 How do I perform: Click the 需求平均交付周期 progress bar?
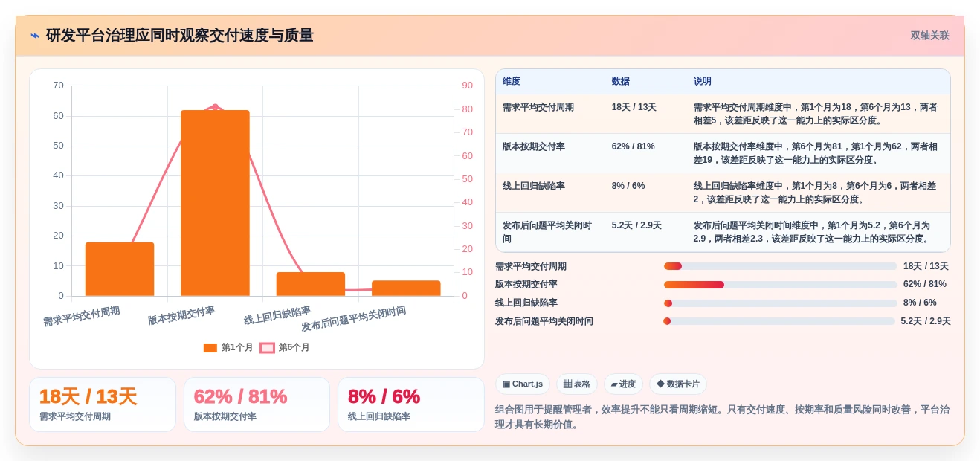[x=781, y=266]
